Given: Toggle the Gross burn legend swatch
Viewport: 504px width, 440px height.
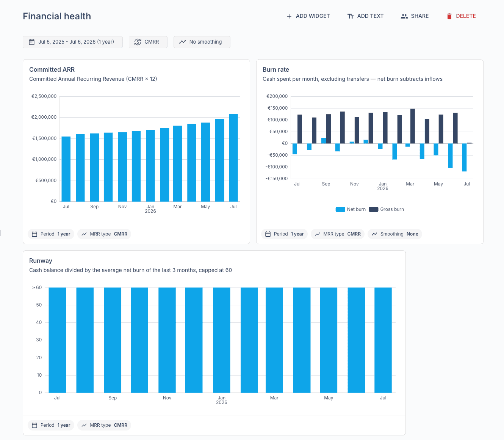Looking at the screenshot, I should [x=374, y=209].
